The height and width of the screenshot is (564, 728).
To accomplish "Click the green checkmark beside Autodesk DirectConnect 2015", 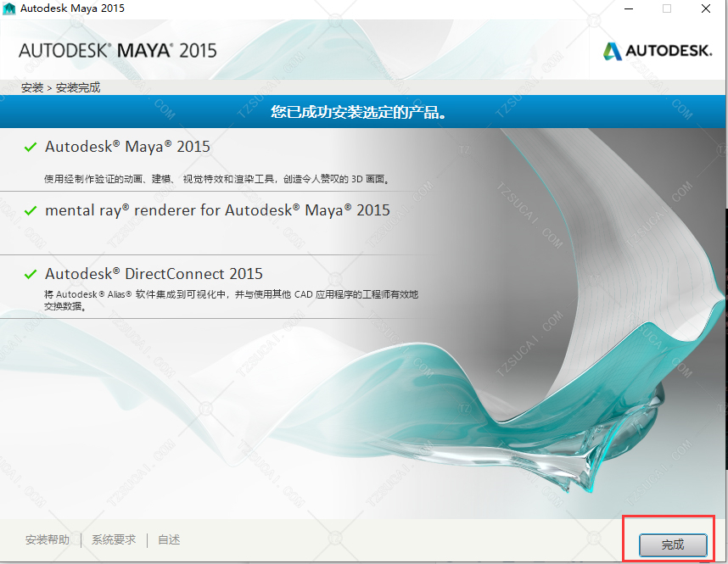I will point(31,274).
